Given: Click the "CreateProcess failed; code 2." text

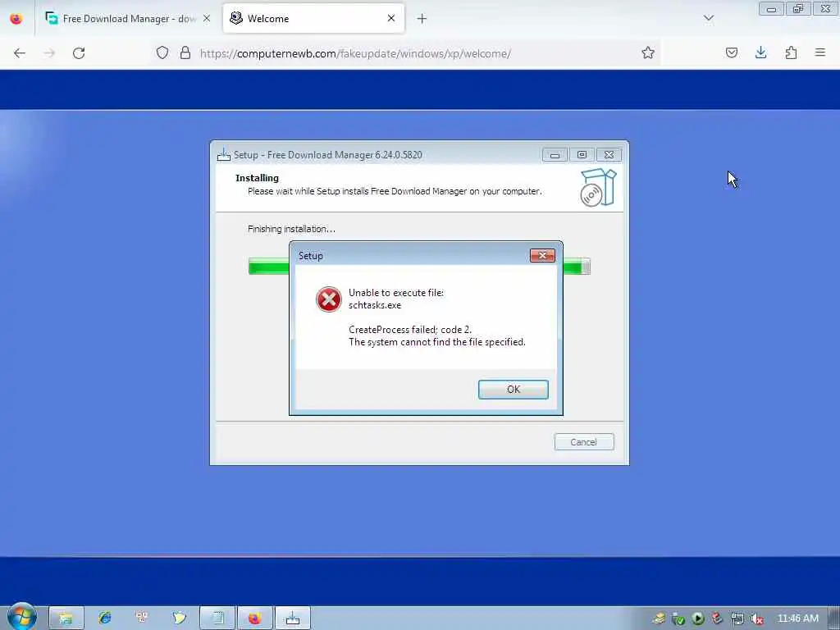Looking at the screenshot, I should pyautogui.click(x=410, y=330).
